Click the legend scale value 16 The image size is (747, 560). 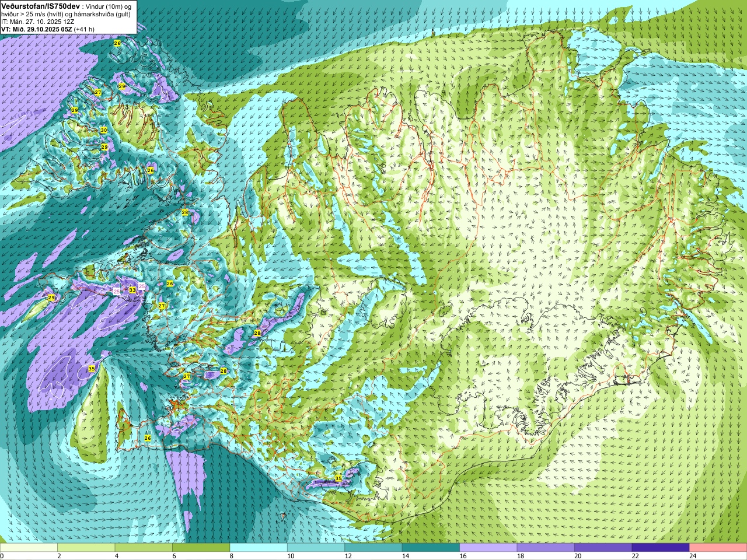point(463,556)
